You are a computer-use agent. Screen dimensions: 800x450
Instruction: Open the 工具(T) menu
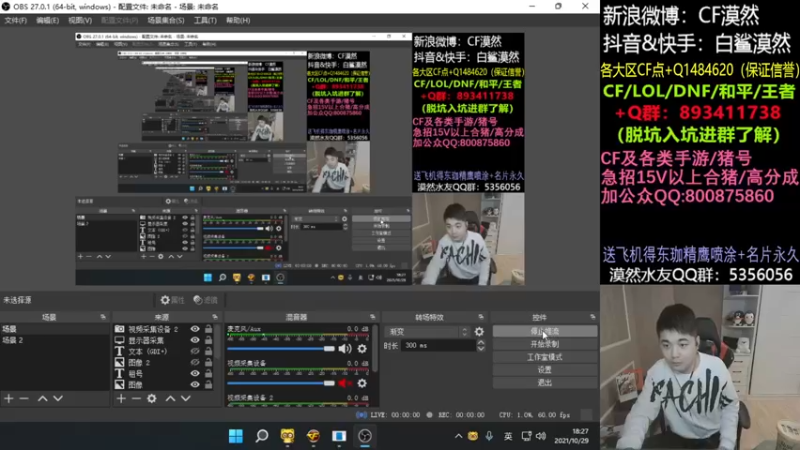[205, 20]
